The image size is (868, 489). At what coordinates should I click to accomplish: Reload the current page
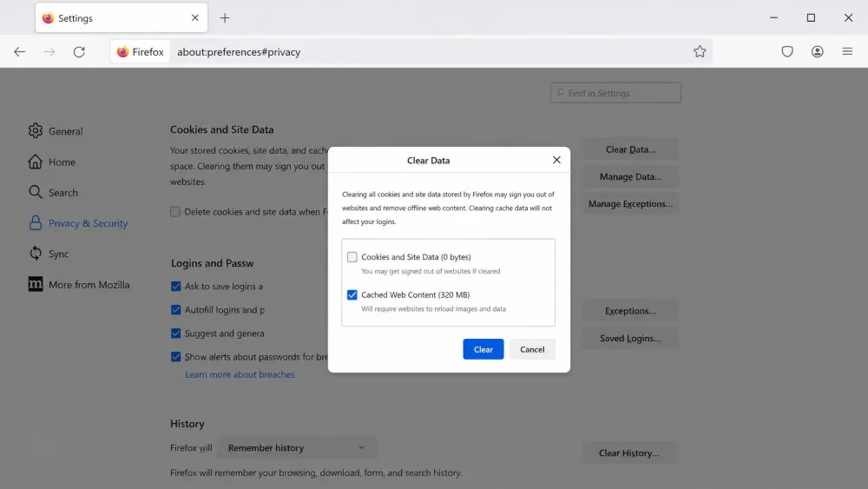(x=79, y=51)
